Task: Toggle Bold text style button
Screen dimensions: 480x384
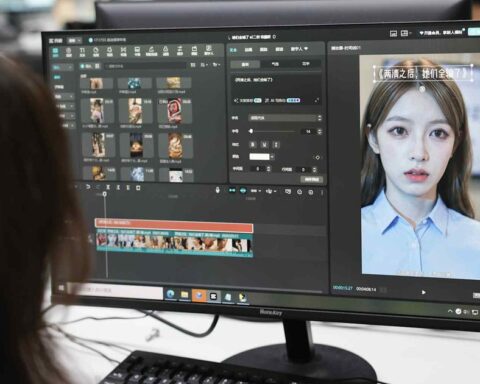Action: 253,144
